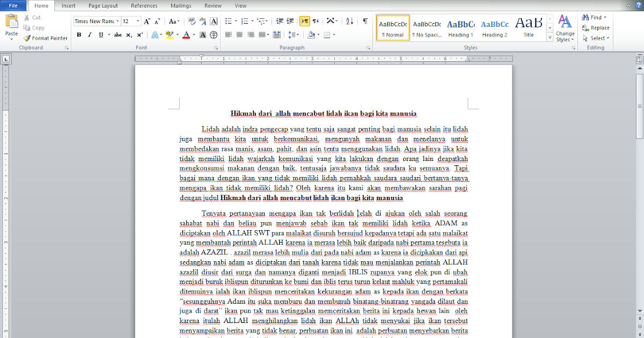Image resolution: width=644 pixels, height=338 pixels.
Task: Click the Replace button
Action: click(x=596, y=28)
